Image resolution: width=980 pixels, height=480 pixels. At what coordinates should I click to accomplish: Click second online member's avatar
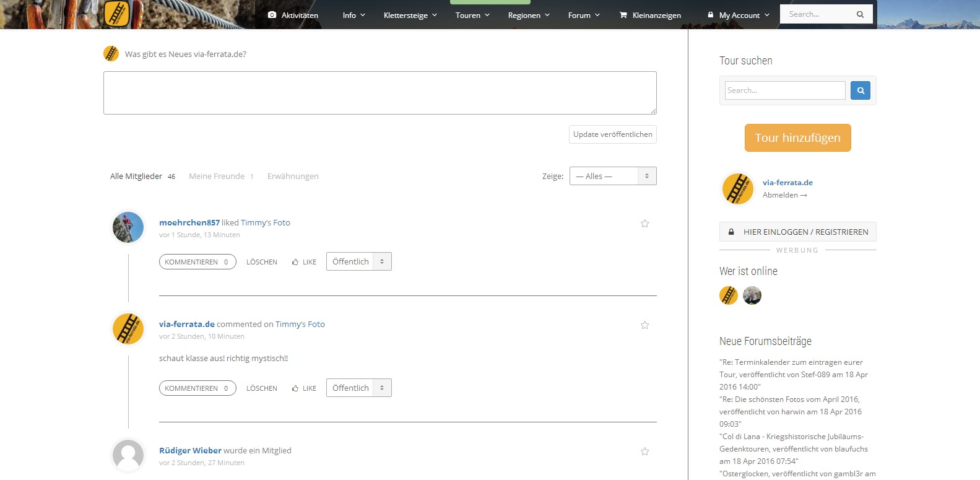click(x=752, y=295)
